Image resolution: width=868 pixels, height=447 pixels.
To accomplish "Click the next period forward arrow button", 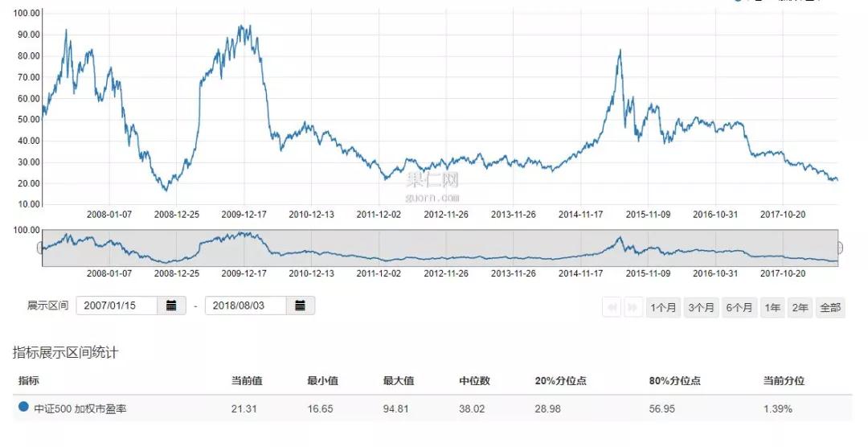I will [633, 307].
